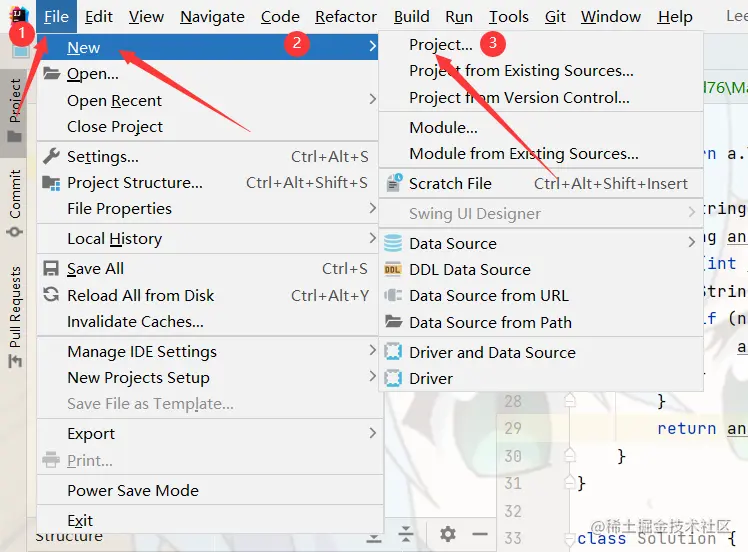Open the Navigate menu

(212, 17)
